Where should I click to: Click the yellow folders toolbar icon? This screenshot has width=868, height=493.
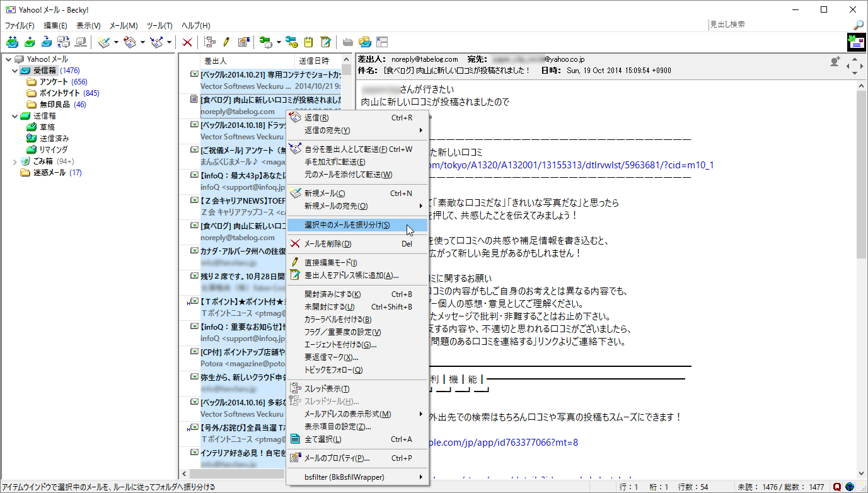coord(365,42)
